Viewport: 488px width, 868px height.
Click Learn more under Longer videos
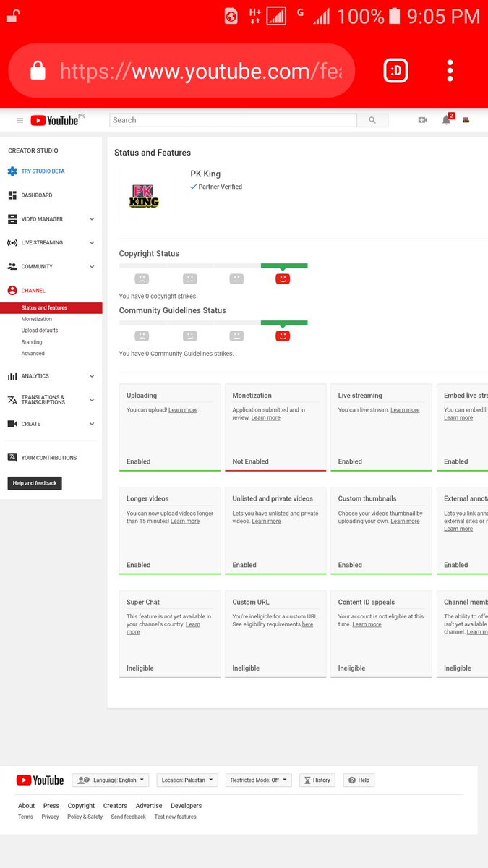pos(185,522)
